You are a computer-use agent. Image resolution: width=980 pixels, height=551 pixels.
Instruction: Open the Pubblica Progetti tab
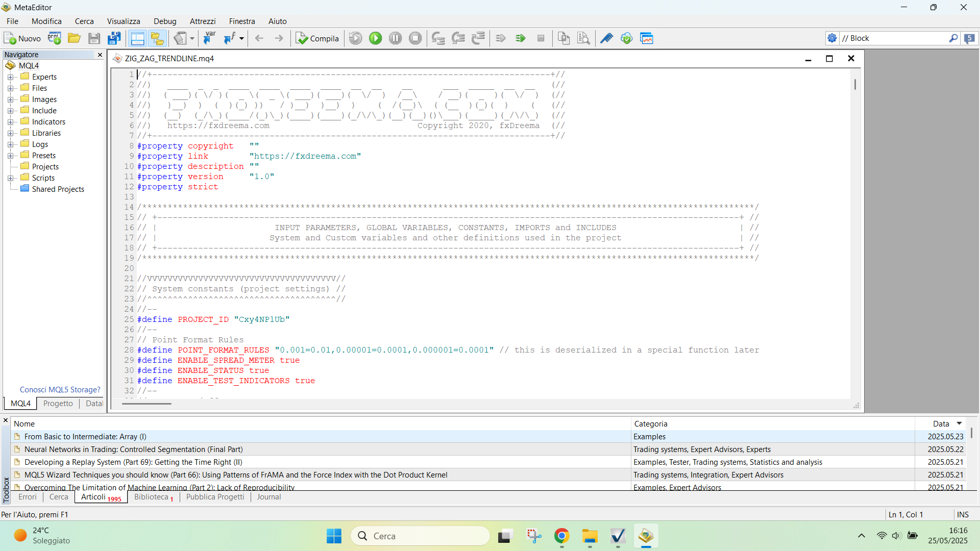point(215,497)
